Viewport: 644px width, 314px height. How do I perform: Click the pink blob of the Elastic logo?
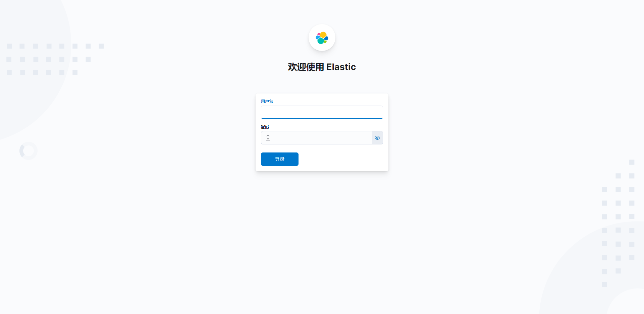click(319, 34)
